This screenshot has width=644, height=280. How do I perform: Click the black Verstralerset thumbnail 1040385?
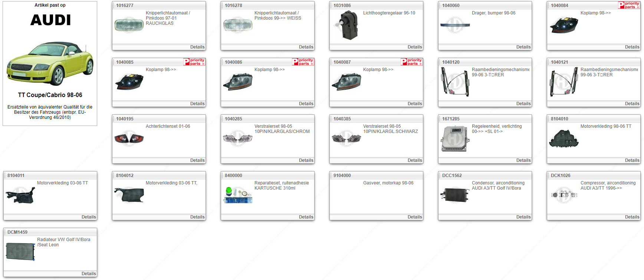pyautogui.click(x=346, y=139)
